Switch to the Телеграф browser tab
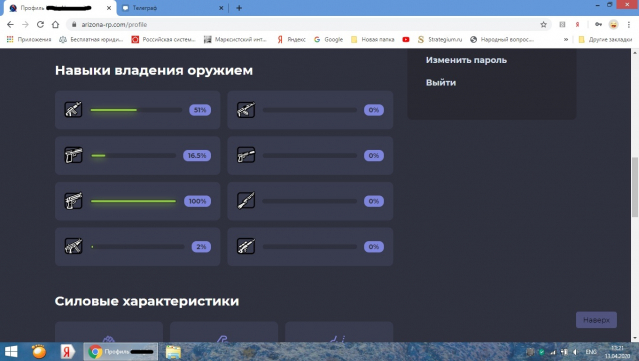 [172, 8]
